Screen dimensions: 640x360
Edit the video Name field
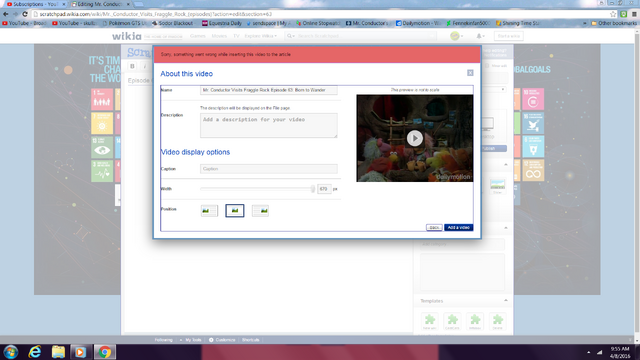269,90
